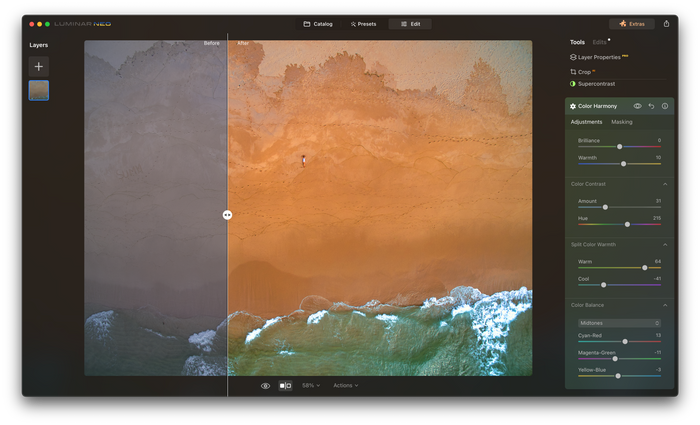The height and width of the screenshot is (425, 700).
Task: Collapse the Color Contrast section
Action: 665,184
